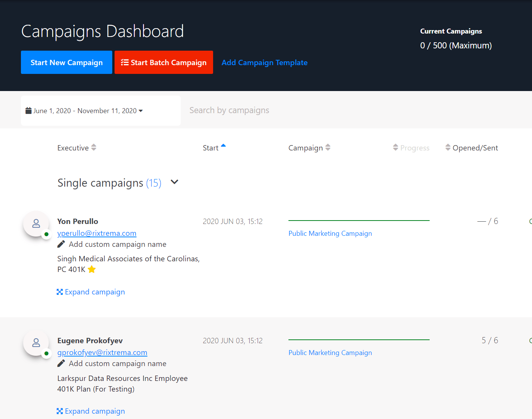Open the Add Campaign Template link
Image resolution: width=532 pixels, height=419 pixels.
[264, 62]
